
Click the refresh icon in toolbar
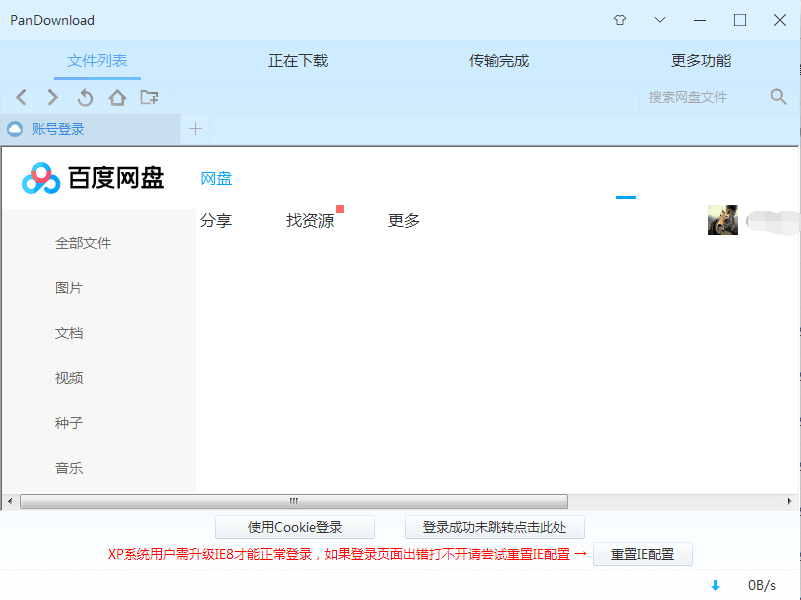click(85, 97)
